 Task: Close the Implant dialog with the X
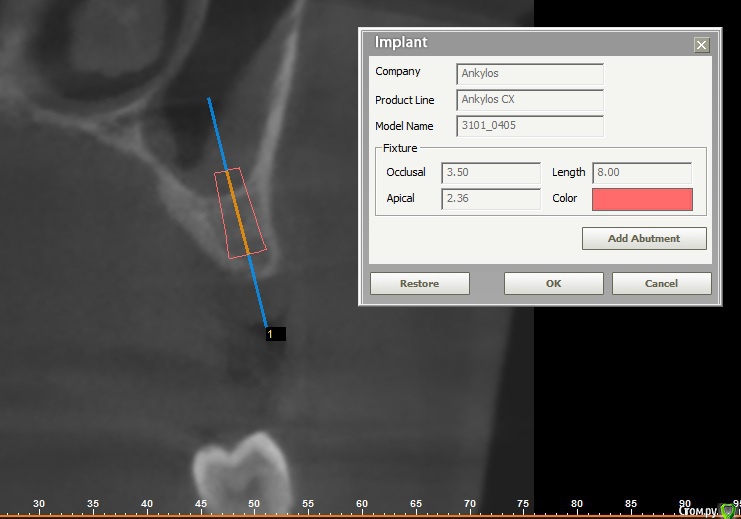click(x=701, y=45)
